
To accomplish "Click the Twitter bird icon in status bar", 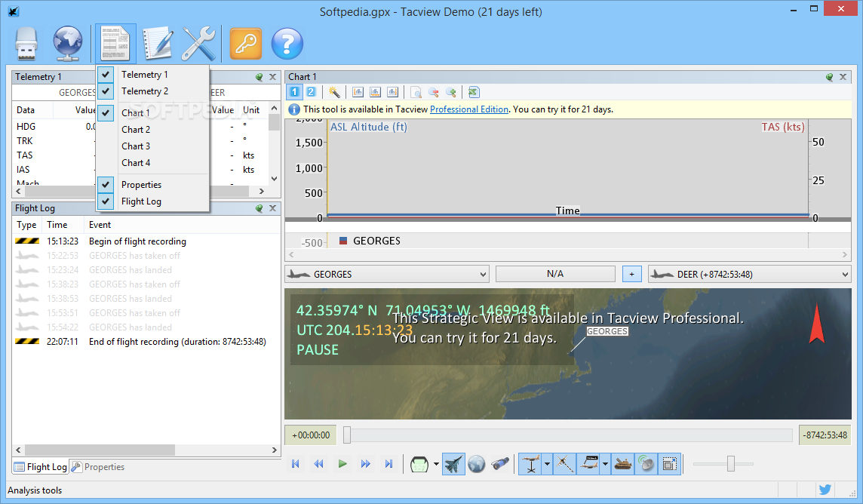I will point(825,489).
